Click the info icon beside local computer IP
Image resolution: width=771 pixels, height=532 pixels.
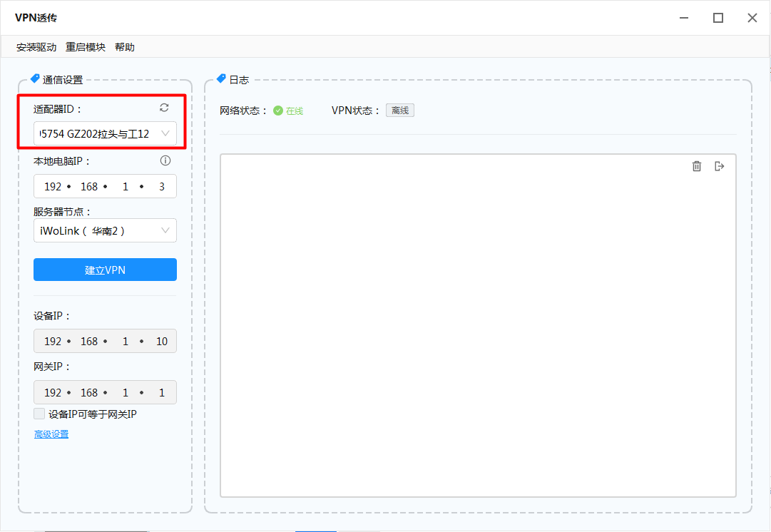pyautogui.click(x=165, y=160)
